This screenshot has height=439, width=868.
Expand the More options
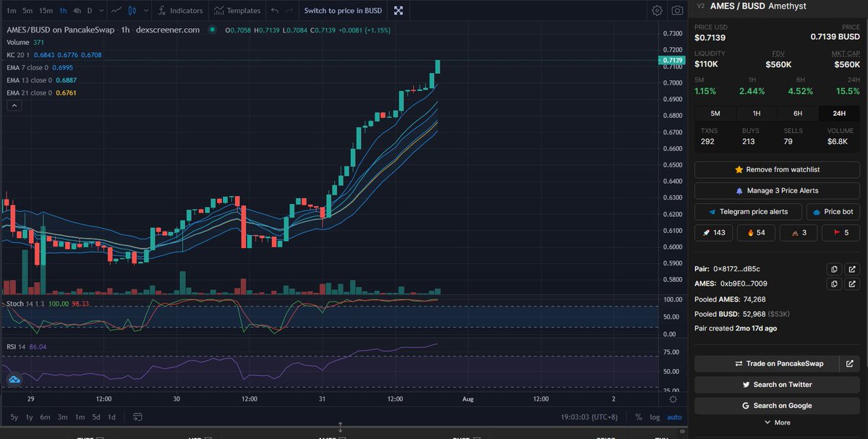coord(777,422)
